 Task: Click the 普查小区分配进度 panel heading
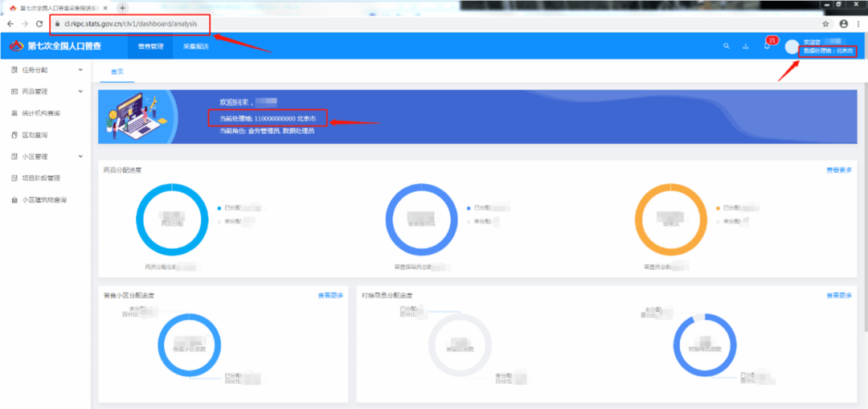(129, 295)
